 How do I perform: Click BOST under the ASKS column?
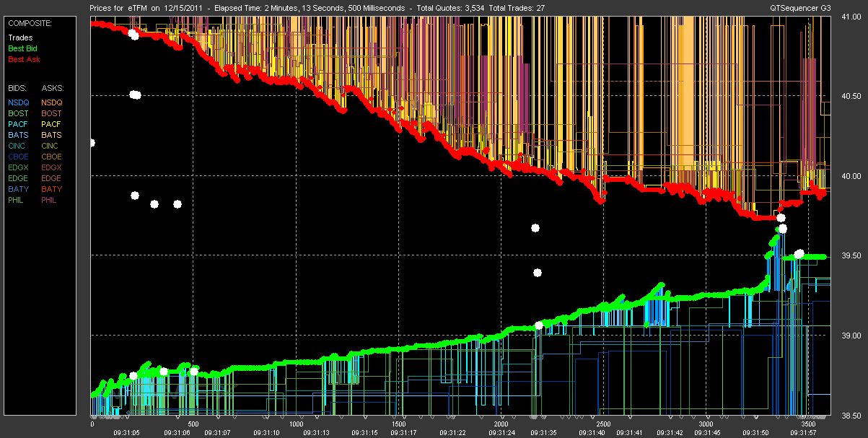tap(52, 113)
